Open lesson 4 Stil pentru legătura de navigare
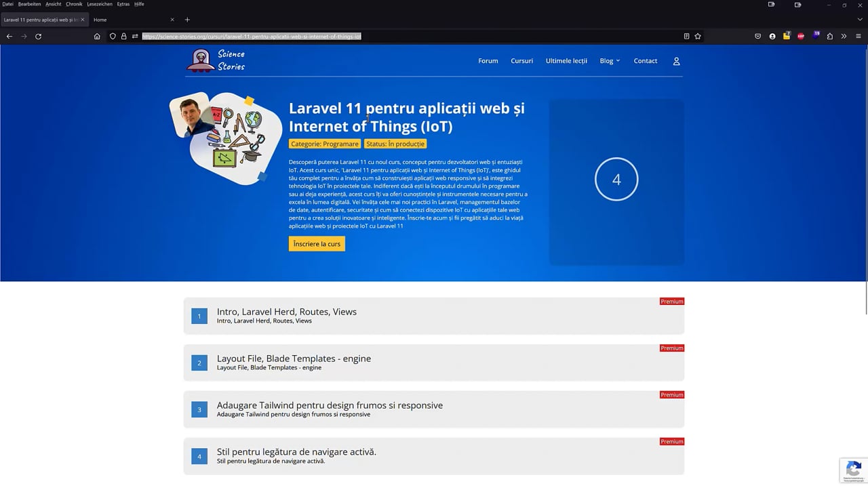The image size is (868, 488). click(x=434, y=456)
